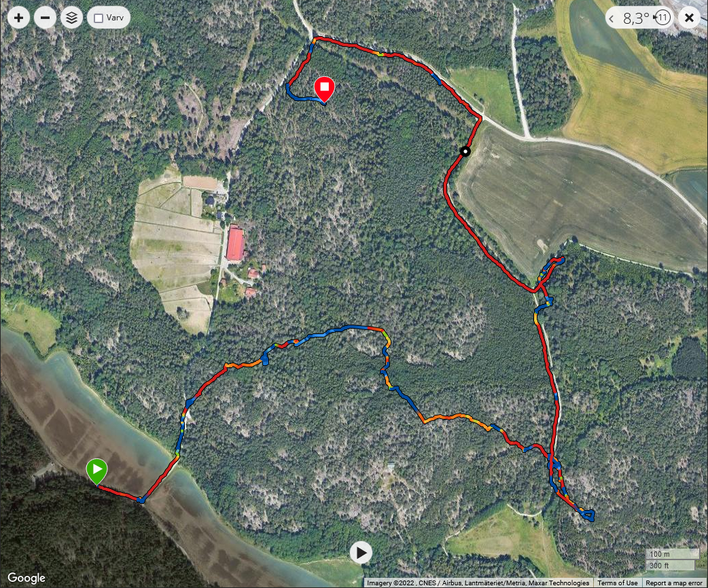Close the map view
Screen dimensions: 708x588
pos(689,18)
